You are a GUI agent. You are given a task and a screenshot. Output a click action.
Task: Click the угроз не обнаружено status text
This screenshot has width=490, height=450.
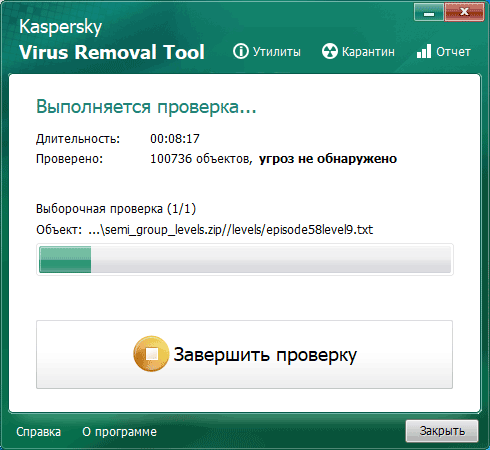tap(328, 159)
